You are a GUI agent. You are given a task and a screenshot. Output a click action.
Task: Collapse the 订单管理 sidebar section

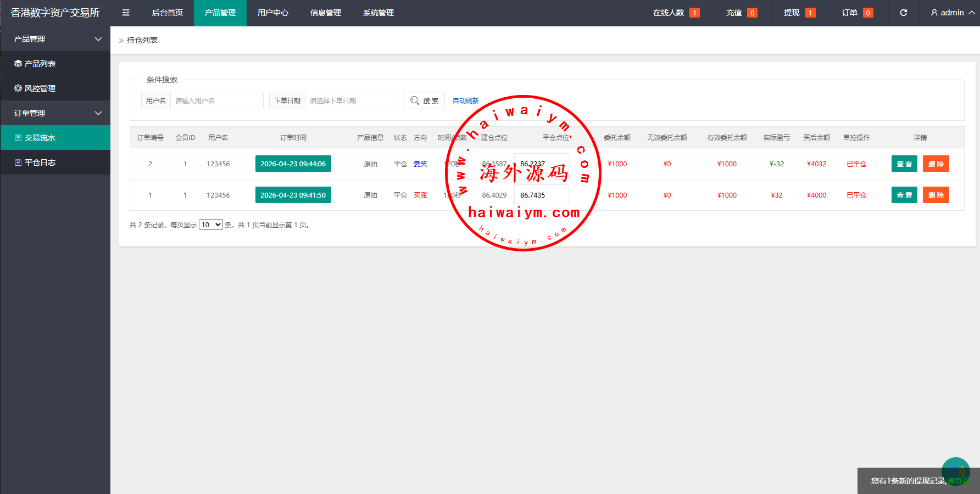point(98,113)
